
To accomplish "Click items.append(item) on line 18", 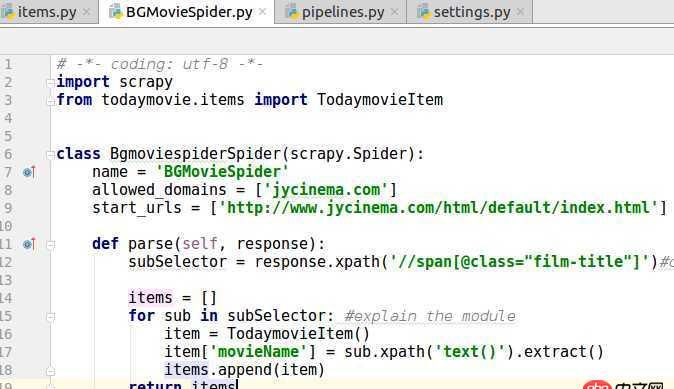I will [x=244, y=370].
